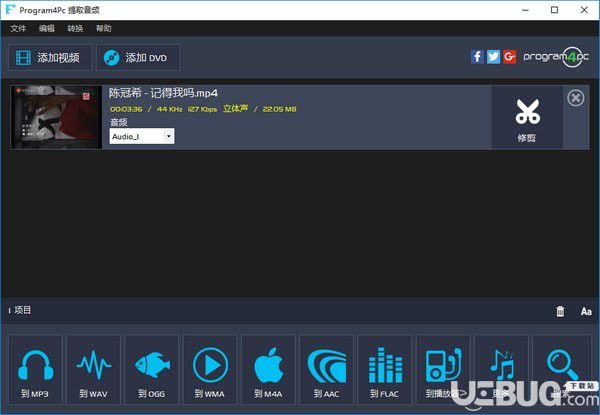This screenshot has width=600, height=415.
Task: Select the 陈冠希 - 记得我吗.mp4 file title
Action: (x=163, y=93)
